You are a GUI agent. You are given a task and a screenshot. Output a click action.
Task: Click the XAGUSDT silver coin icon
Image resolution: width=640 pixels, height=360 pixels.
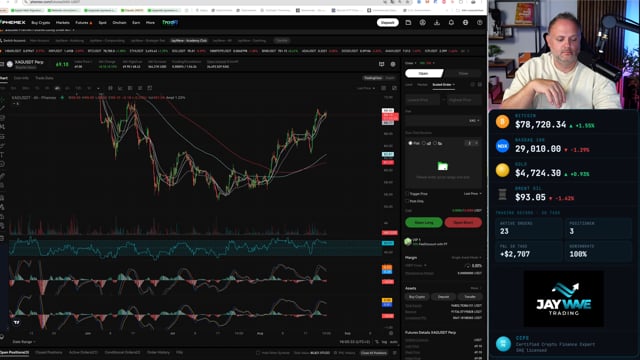(x=10, y=64)
